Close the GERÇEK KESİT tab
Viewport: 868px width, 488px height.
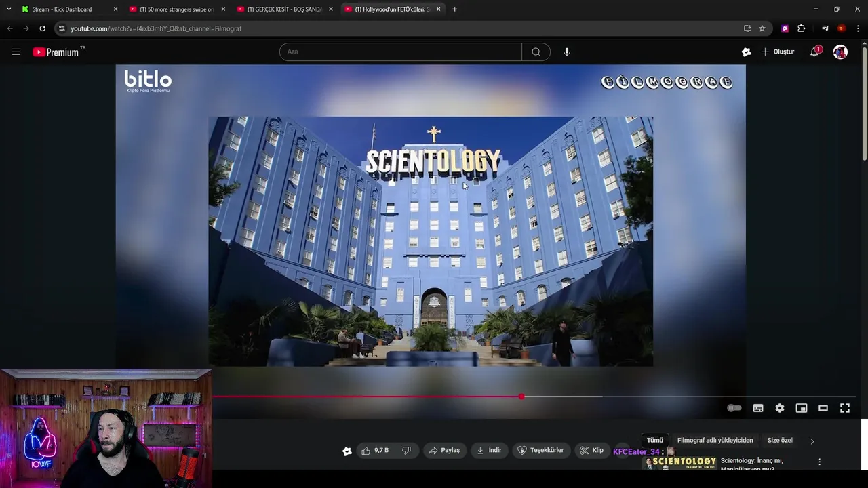pyautogui.click(x=331, y=9)
